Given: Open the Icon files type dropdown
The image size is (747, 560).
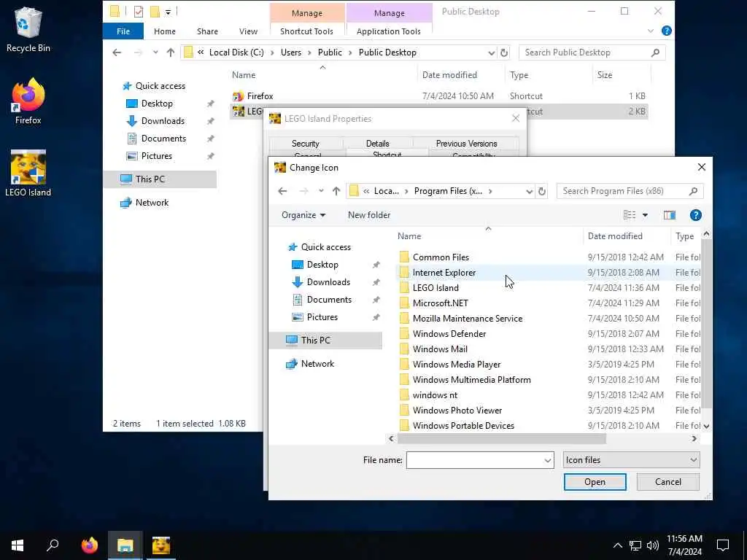Looking at the screenshot, I should tap(631, 460).
